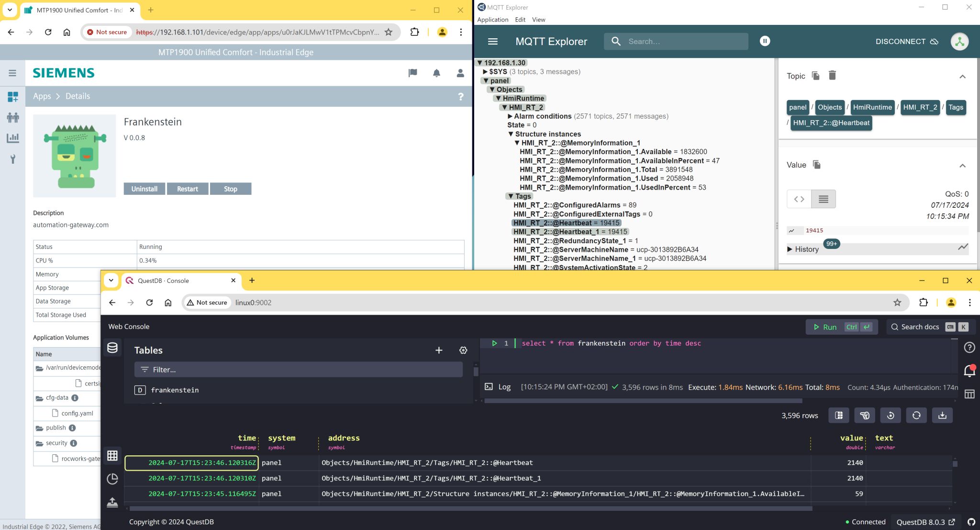Open user profile icon in Siemens header
Image resolution: width=980 pixels, height=530 pixels.
pos(460,73)
